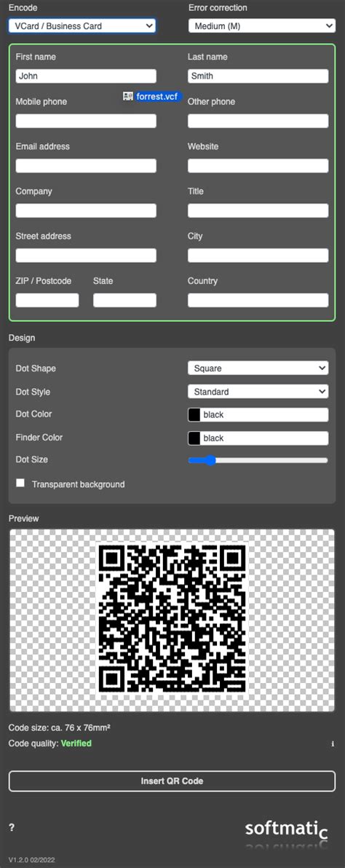Click the Dot Color text field
Image resolution: width=345 pixels, height=868 pixels.
pyautogui.click(x=264, y=414)
